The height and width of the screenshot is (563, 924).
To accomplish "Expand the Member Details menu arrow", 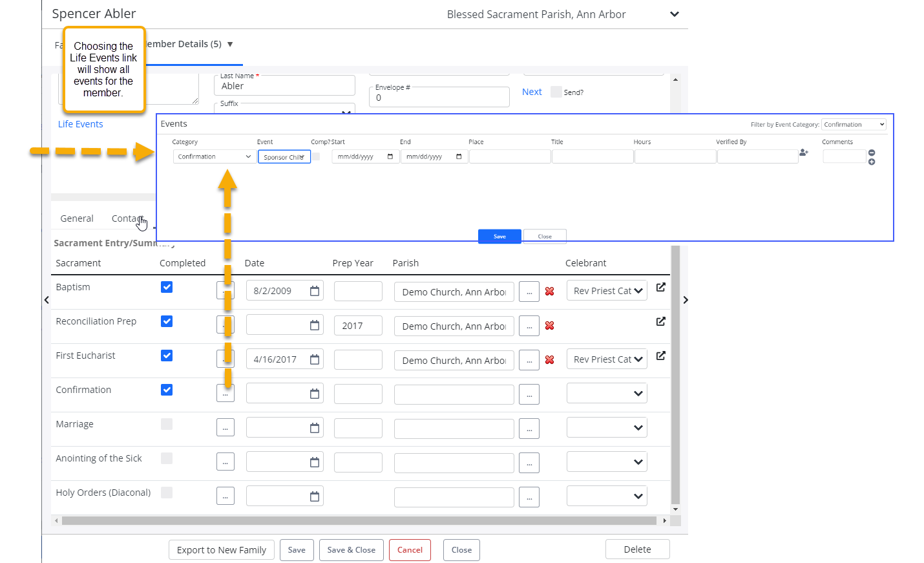I will tap(230, 44).
